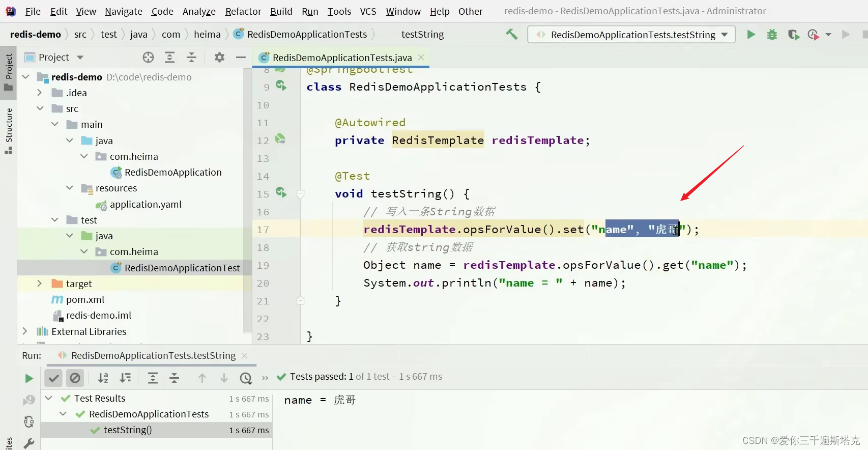Collapse the main folder
Viewport: 868px width, 450px height.
(54, 124)
